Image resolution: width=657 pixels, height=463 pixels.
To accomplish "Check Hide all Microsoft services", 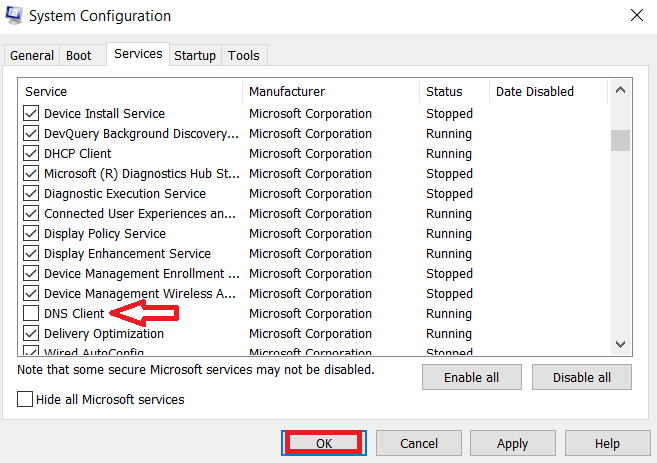I will click(x=25, y=399).
